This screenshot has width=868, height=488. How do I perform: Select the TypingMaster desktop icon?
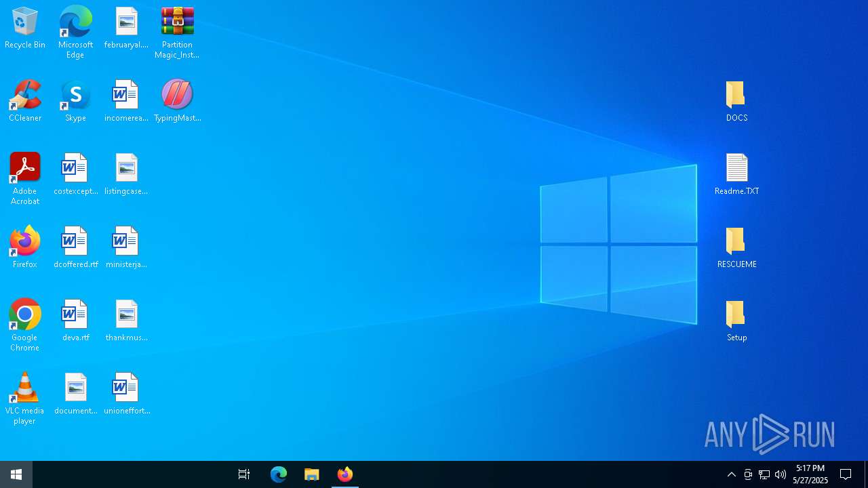click(x=177, y=102)
